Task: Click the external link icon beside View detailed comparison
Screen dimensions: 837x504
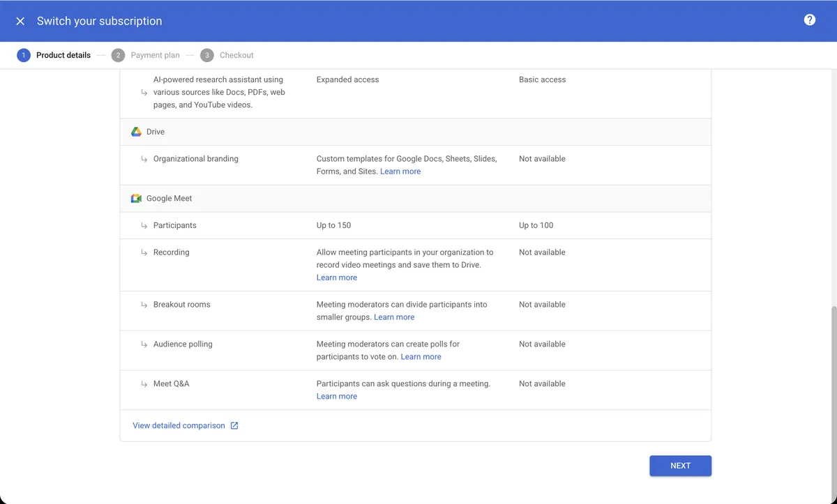Action: (x=234, y=426)
